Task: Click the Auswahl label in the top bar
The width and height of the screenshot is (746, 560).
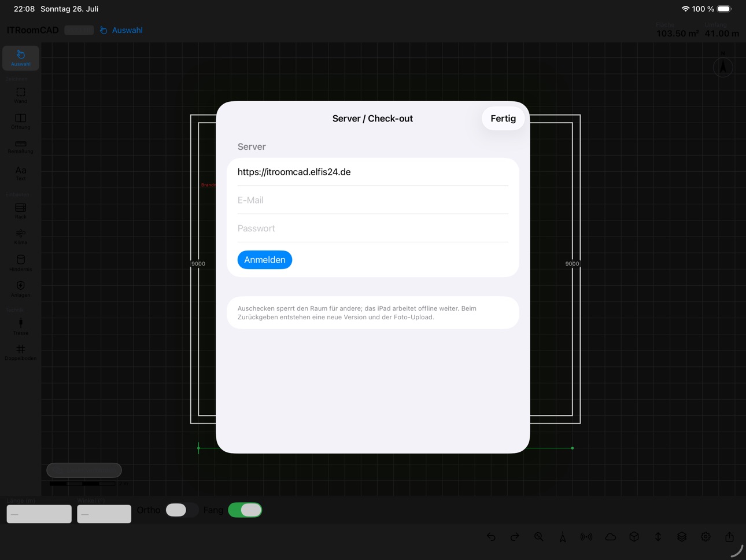Action: coord(127,30)
